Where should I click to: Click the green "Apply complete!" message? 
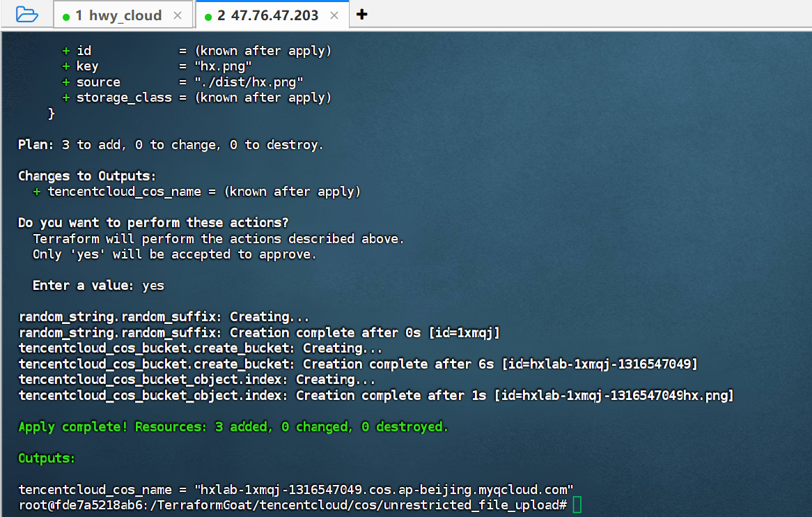pyautogui.click(x=233, y=426)
